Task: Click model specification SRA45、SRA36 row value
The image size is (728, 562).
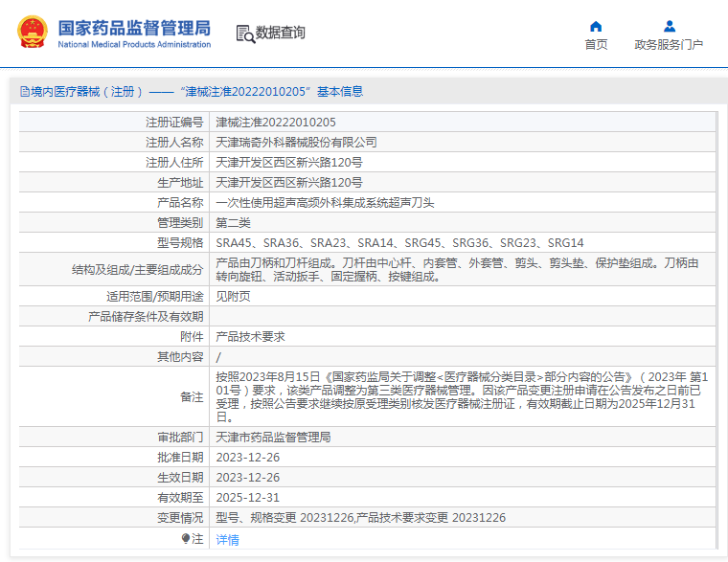Action: (x=399, y=243)
